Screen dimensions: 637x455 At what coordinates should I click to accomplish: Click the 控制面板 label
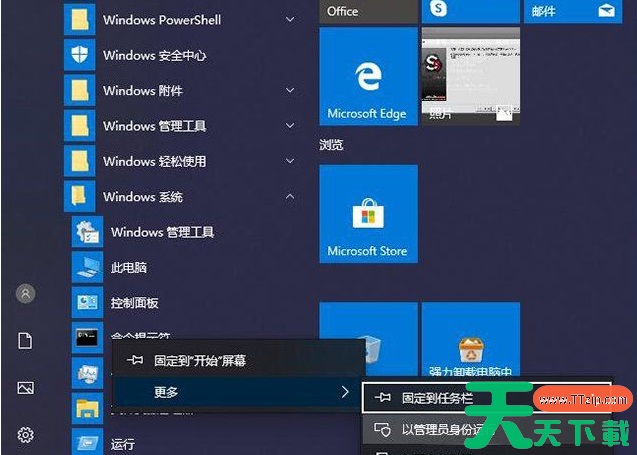(134, 303)
